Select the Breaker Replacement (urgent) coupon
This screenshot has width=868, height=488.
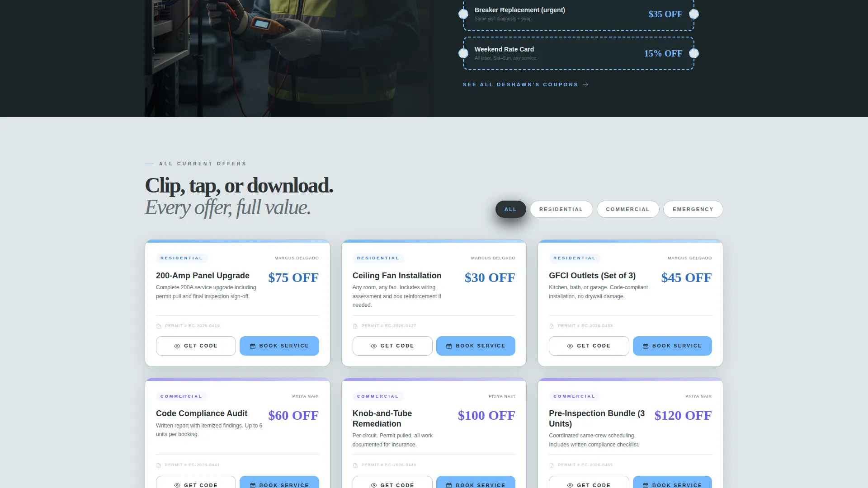click(578, 14)
